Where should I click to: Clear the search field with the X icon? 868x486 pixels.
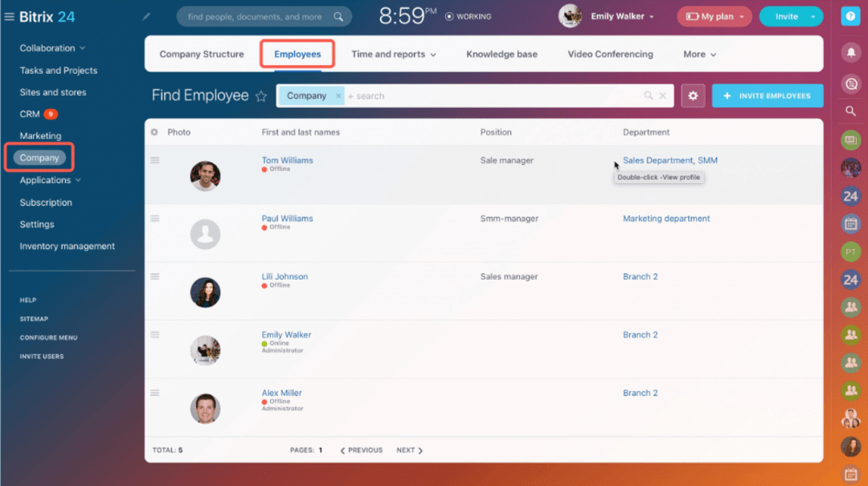tap(663, 95)
